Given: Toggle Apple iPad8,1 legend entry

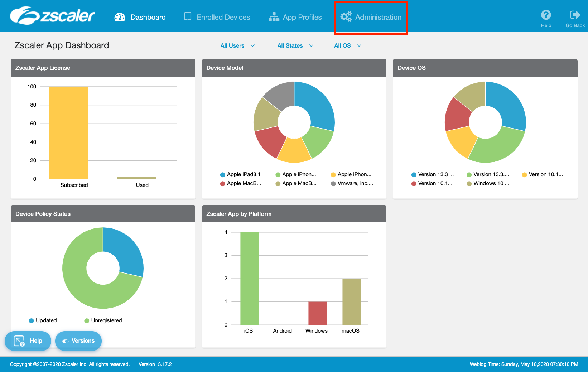Looking at the screenshot, I should pyautogui.click(x=240, y=174).
